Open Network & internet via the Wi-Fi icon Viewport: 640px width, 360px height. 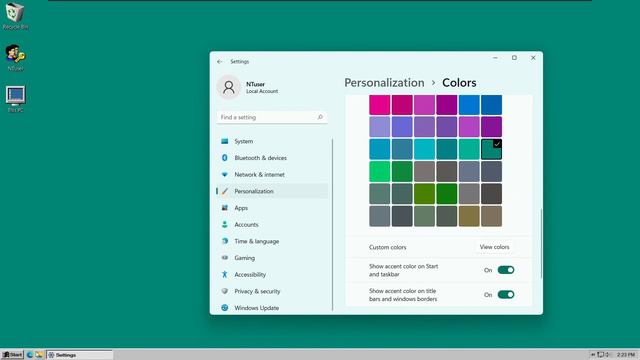(224, 174)
